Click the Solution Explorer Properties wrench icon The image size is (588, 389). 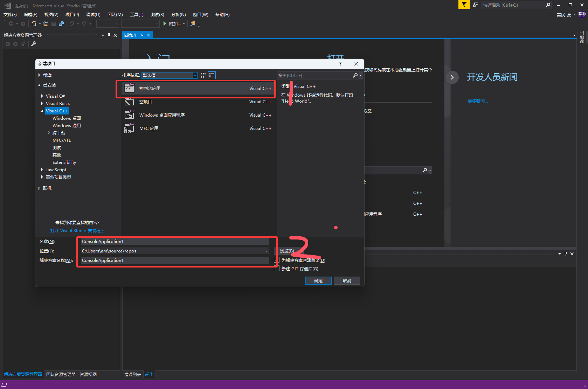click(x=34, y=44)
